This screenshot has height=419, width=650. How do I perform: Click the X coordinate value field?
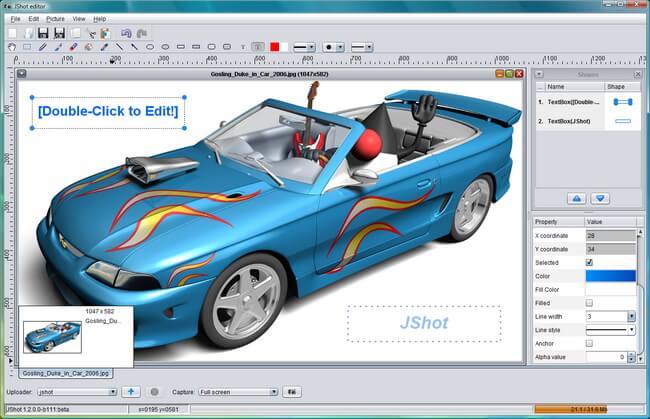(x=610, y=235)
